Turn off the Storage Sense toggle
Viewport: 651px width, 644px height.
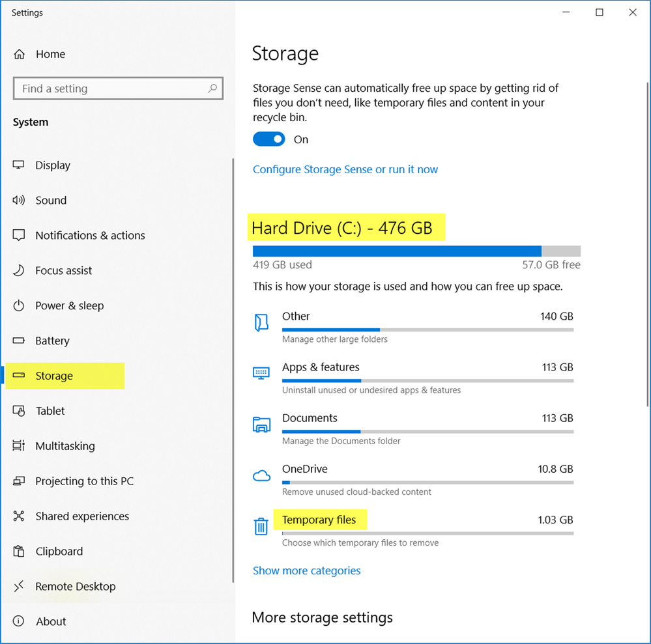269,139
